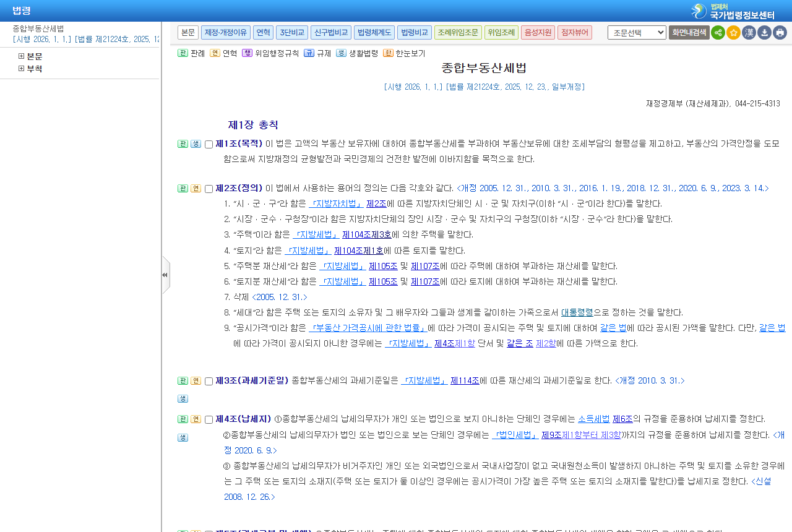Viewport: 792px width, 532px height.
Task: Check the 제3조(과세기준일) checkbox
Action: pyautogui.click(x=209, y=382)
